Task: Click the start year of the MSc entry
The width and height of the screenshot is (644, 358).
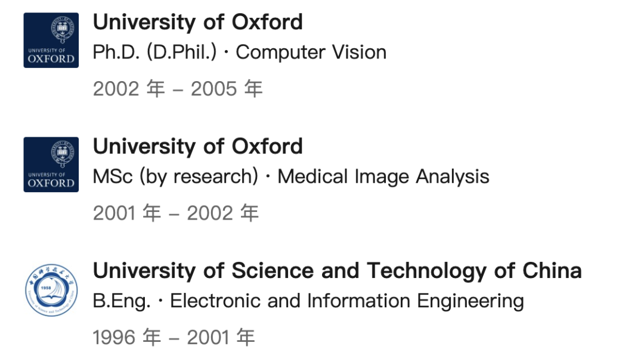Action: pyautogui.click(x=127, y=213)
